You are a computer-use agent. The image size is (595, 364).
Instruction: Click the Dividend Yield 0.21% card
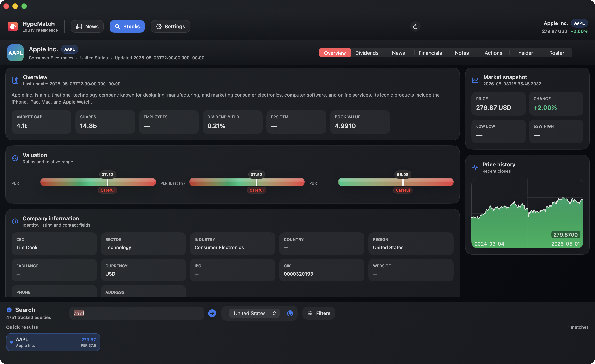[x=232, y=122]
